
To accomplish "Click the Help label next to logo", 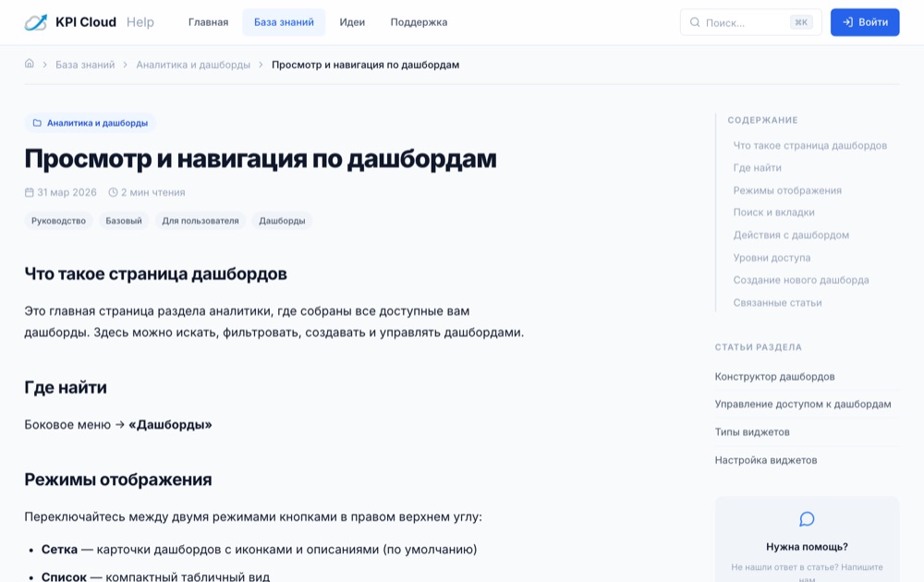I will 140,22.
